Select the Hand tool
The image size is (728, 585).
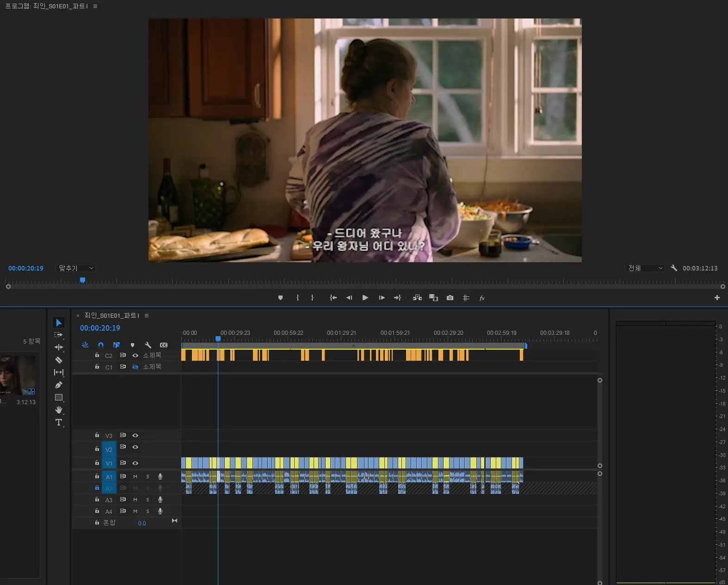coord(59,410)
